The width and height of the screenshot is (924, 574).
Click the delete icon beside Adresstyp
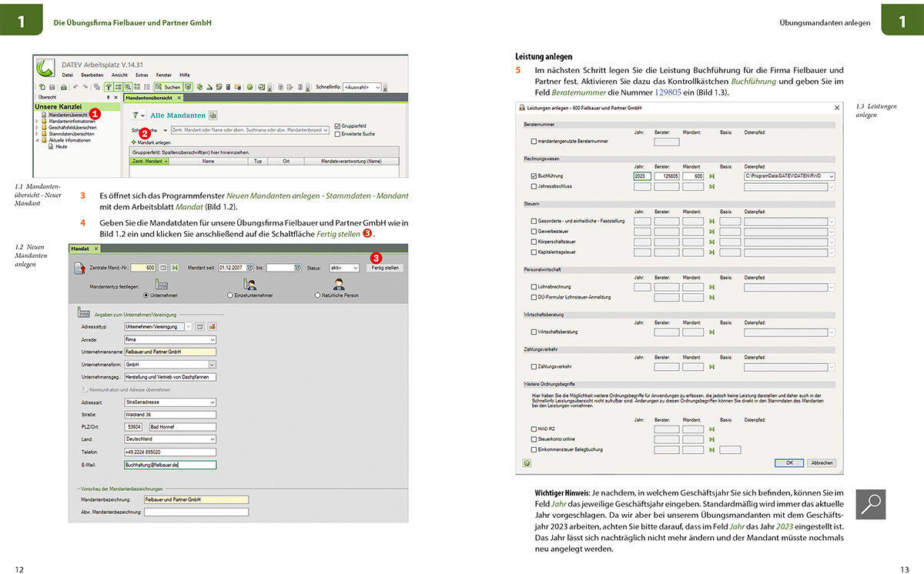pyautogui.click(x=212, y=326)
